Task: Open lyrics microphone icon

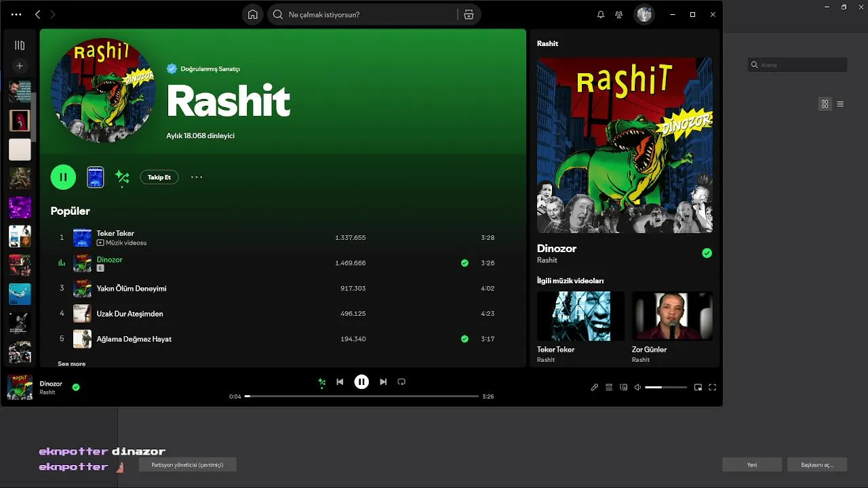Action: (595, 387)
